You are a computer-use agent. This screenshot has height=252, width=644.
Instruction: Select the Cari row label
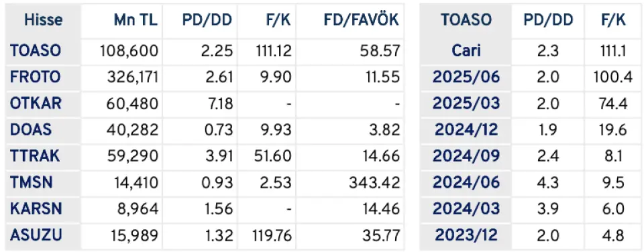click(466, 51)
